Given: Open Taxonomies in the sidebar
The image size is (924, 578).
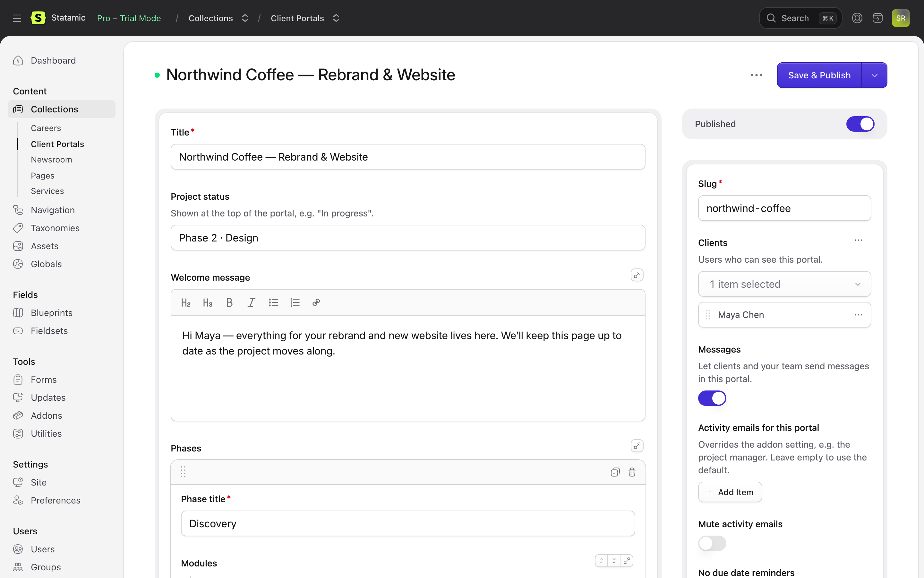Looking at the screenshot, I should [56, 228].
